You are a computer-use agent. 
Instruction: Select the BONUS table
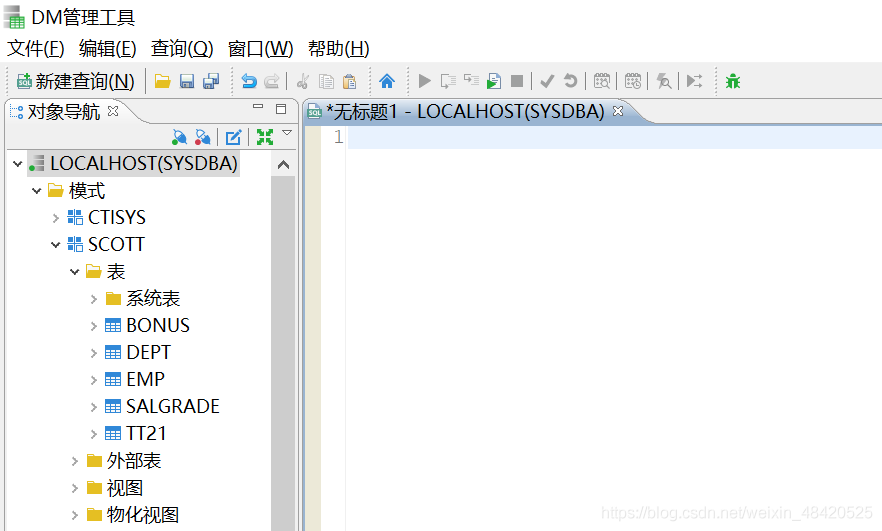click(148, 326)
